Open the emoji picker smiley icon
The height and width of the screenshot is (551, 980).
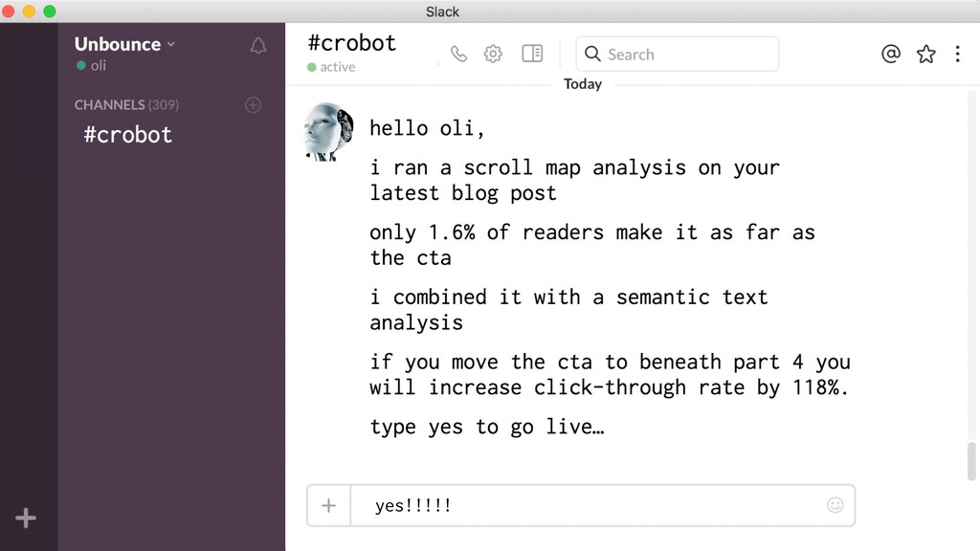[835, 505]
